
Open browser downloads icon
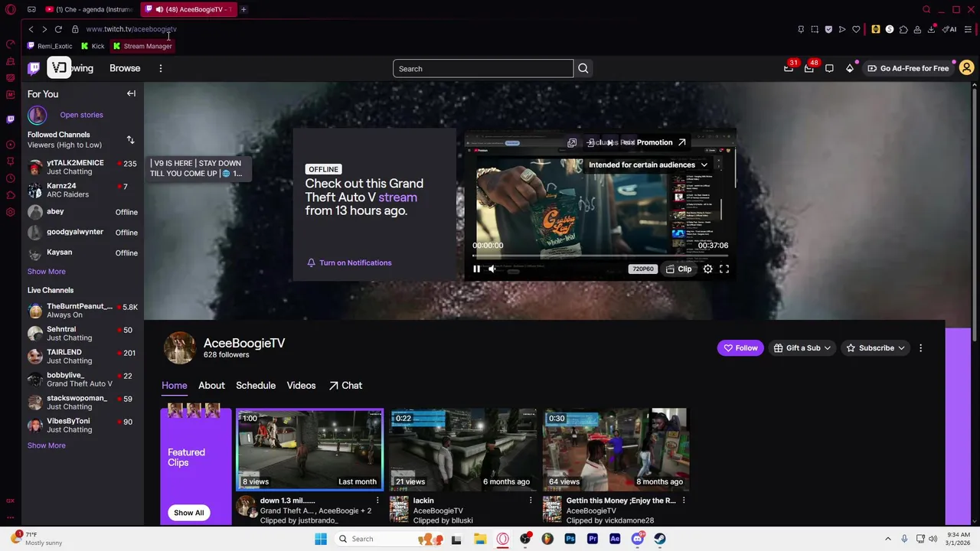[931, 29]
